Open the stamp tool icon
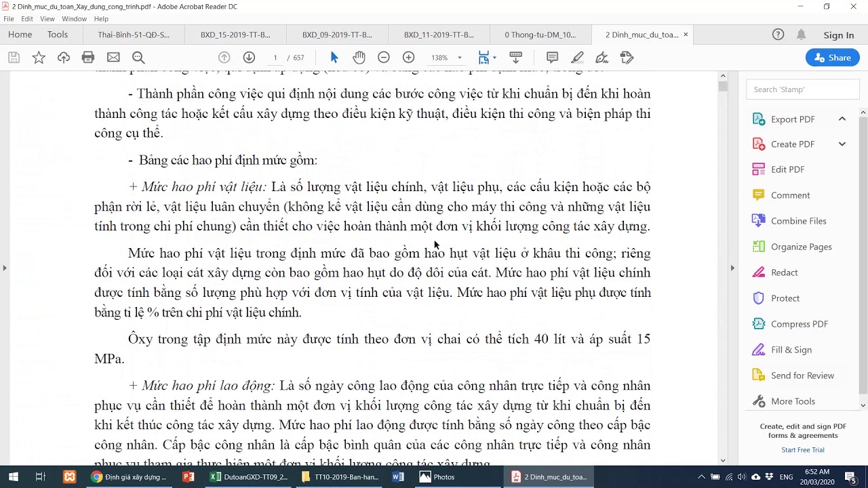This screenshot has width=868, height=488. pyautogui.click(x=627, y=58)
